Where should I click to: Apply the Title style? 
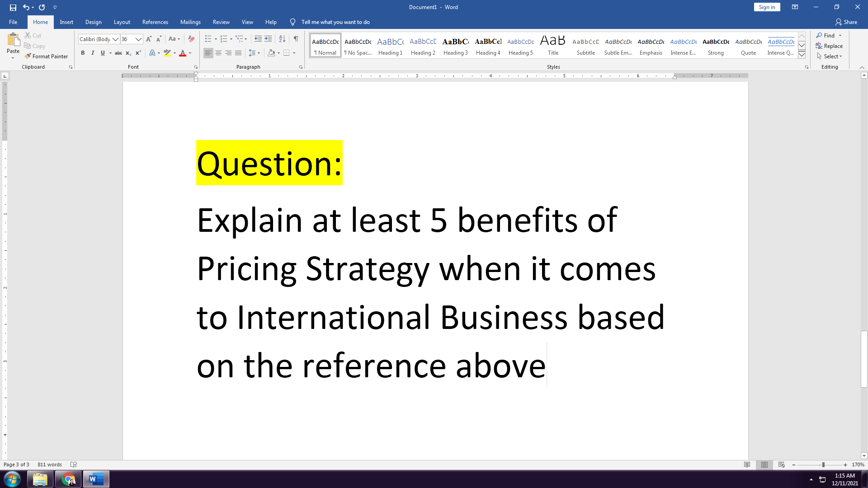pyautogui.click(x=553, y=46)
